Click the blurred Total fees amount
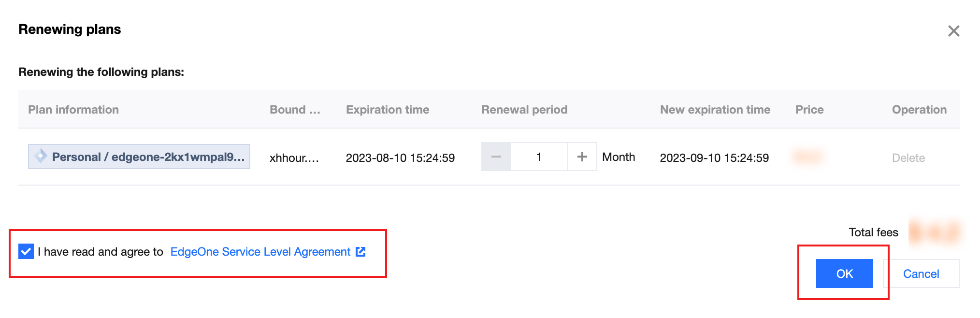The height and width of the screenshot is (318, 980). pyautogui.click(x=935, y=232)
